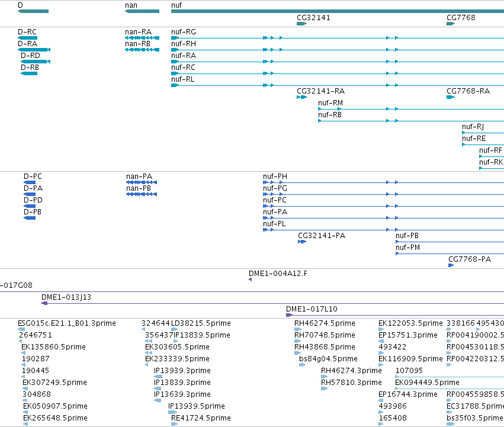Click the IP13939.3prime EST label
This screenshot has width=504, height=427.
[x=182, y=371]
